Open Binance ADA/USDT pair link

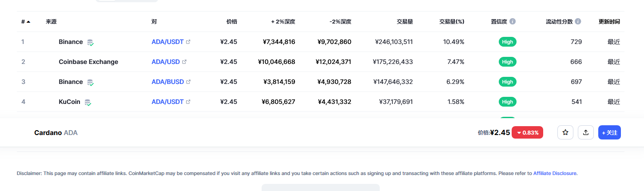click(167, 42)
